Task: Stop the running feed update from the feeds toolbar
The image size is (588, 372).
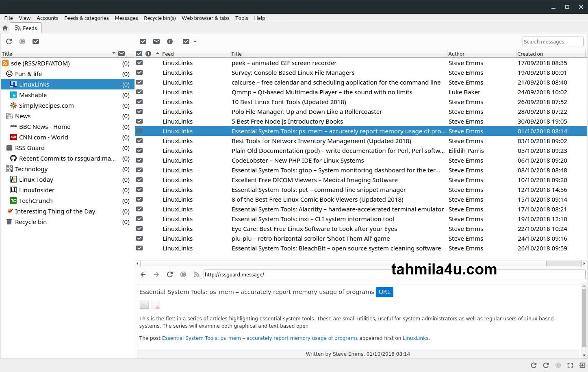Action: 22,41
